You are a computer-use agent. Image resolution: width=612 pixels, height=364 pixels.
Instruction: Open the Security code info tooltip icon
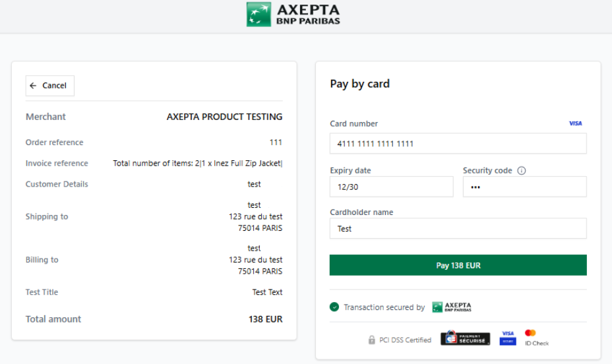click(522, 171)
